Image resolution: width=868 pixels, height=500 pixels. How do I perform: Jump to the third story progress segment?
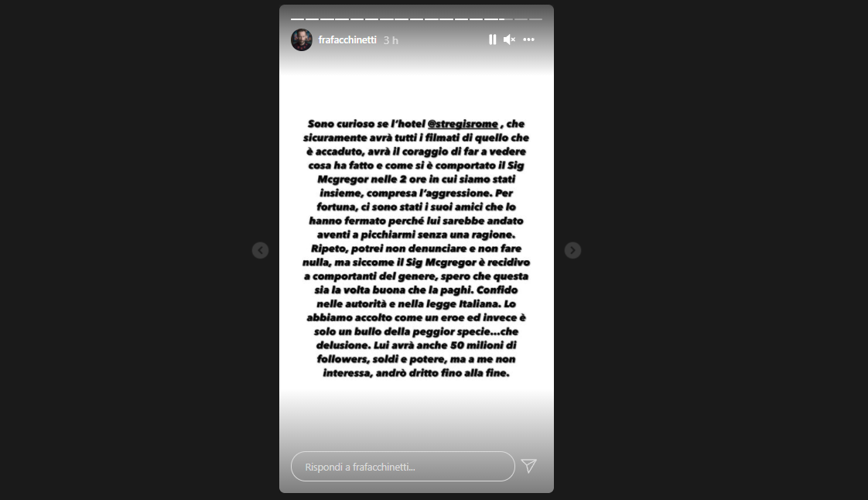click(327, 19)
